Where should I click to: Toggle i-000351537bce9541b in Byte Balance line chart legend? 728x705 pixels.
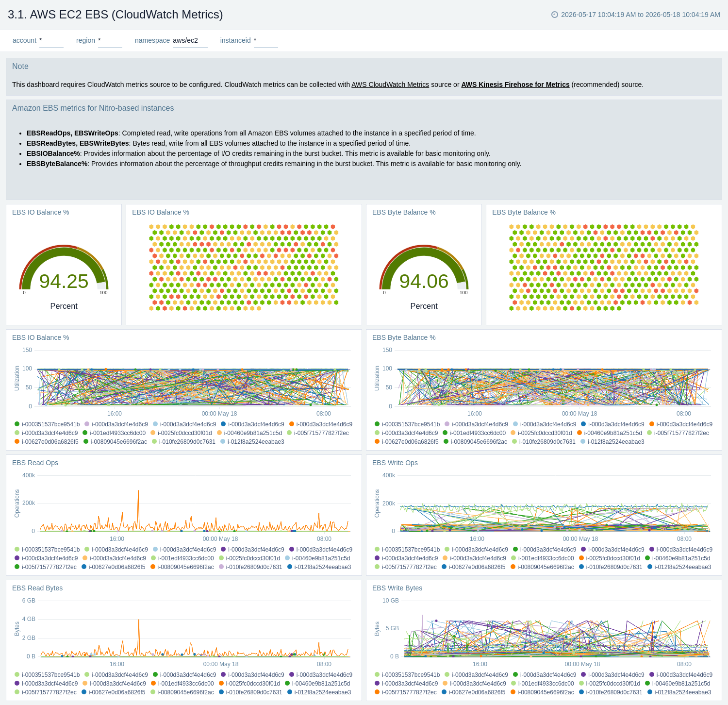click(x=407, y=424)
